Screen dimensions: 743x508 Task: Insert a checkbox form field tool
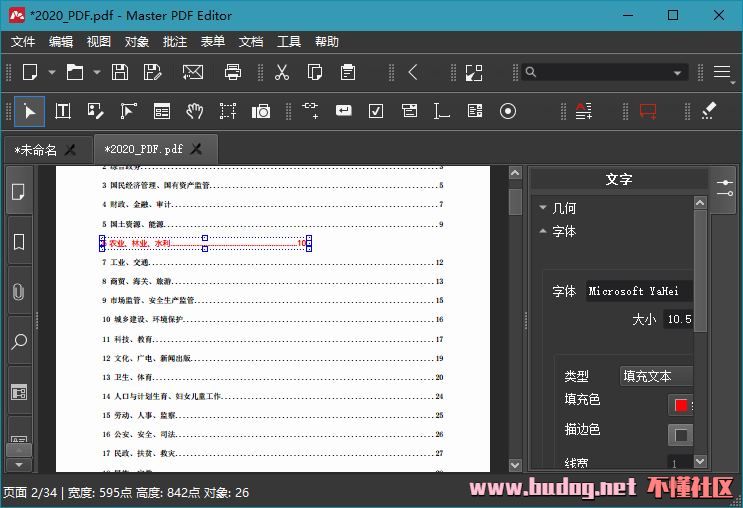(376, 111)
